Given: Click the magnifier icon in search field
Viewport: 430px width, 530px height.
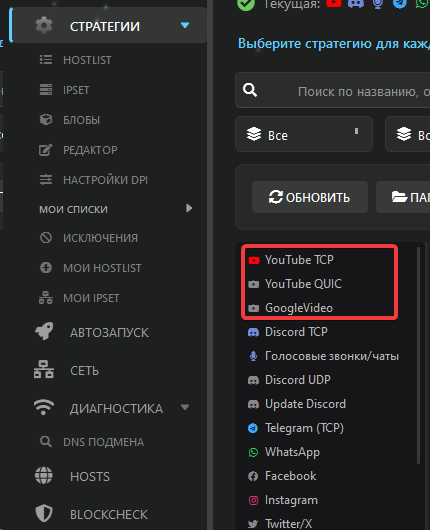Looking at the screenshot, I should [250, 90].
